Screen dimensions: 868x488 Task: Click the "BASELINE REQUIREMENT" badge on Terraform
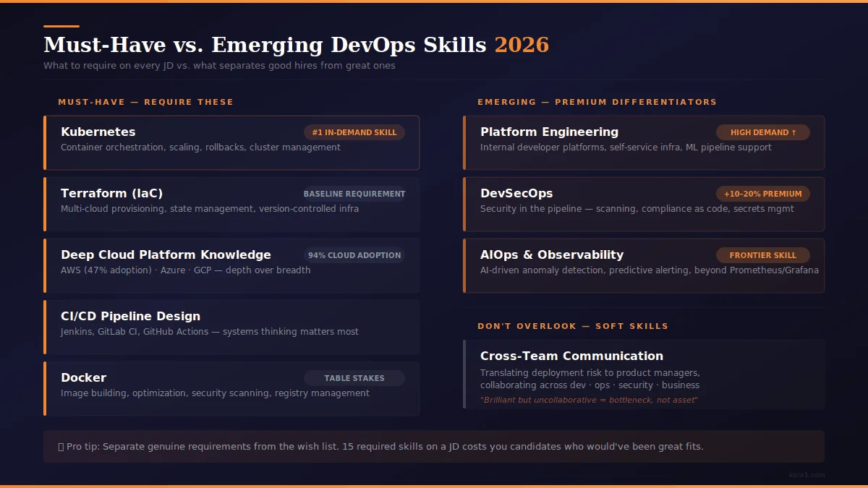(354, 194)
